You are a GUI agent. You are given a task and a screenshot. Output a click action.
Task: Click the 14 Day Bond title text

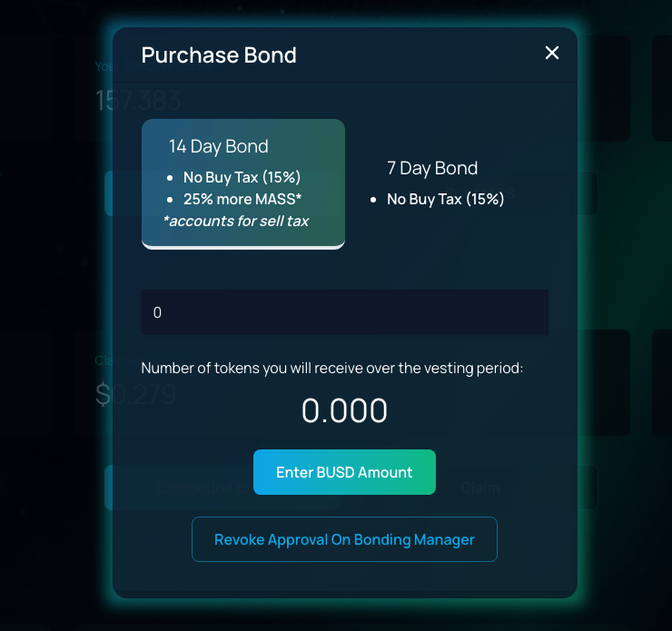(219, 146)
